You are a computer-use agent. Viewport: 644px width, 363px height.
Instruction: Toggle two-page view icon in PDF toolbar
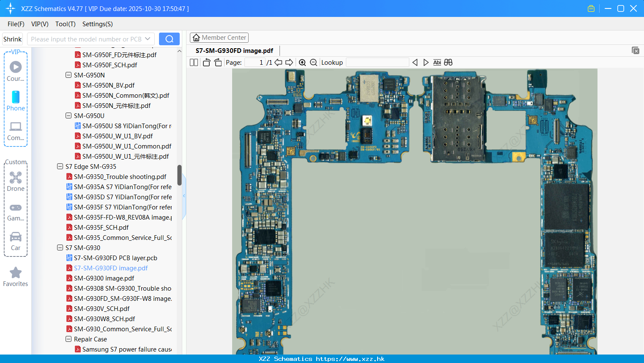pos(194,62)
